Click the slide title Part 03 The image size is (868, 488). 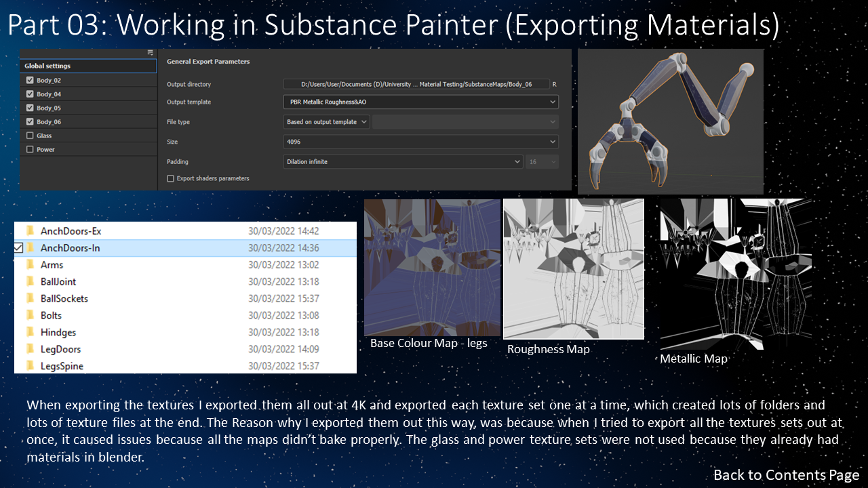[x=393, y=25]
